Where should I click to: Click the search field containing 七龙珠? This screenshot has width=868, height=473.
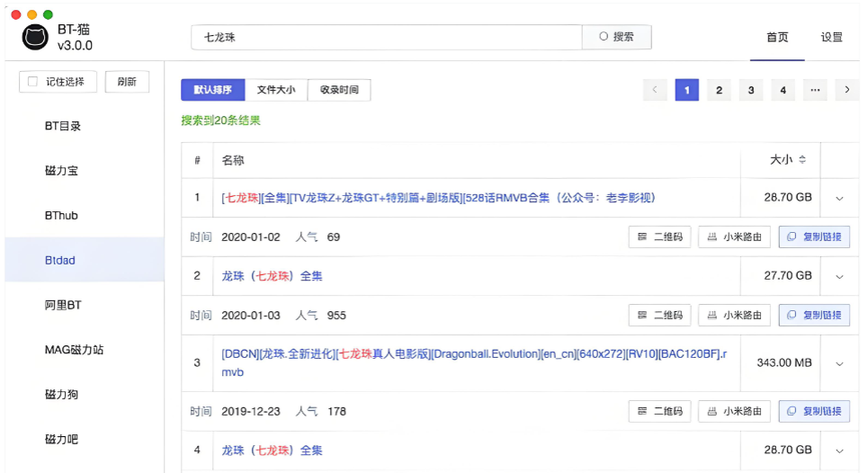tap(387, 37)
